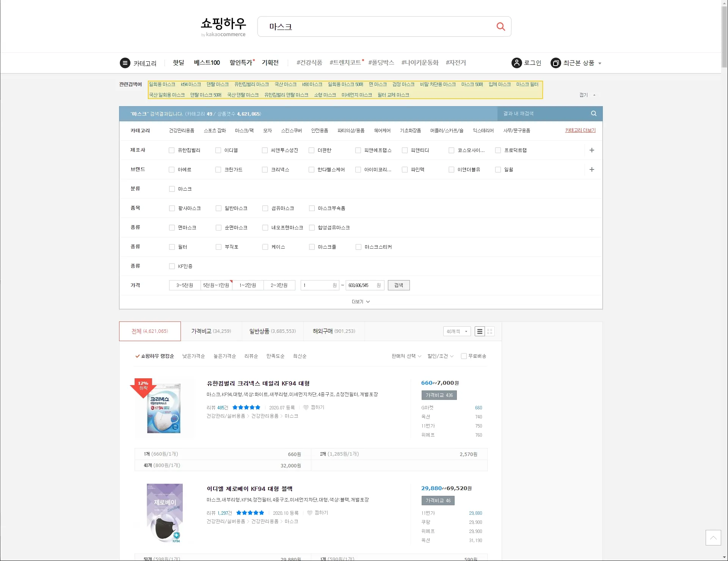Click 찜하기 heart on 크리넥스 product
The height and width of the screenshot is (561, 728).
(306, 407)
